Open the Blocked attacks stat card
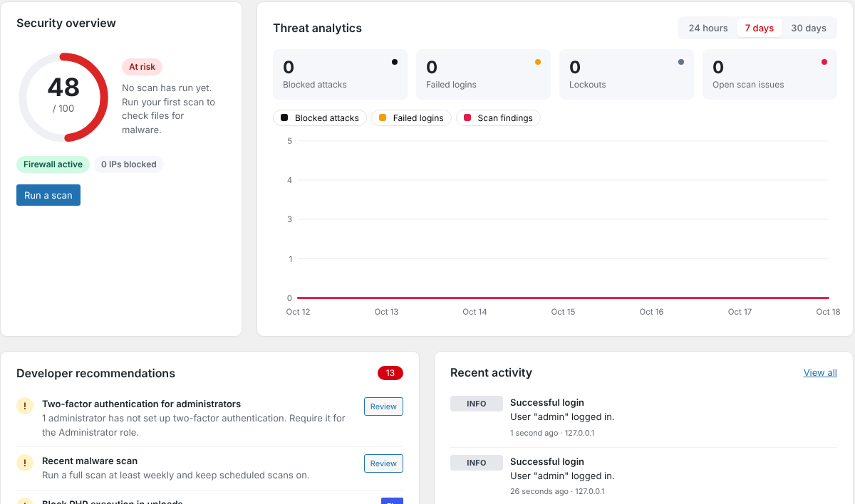 click(x=340, y=74)
